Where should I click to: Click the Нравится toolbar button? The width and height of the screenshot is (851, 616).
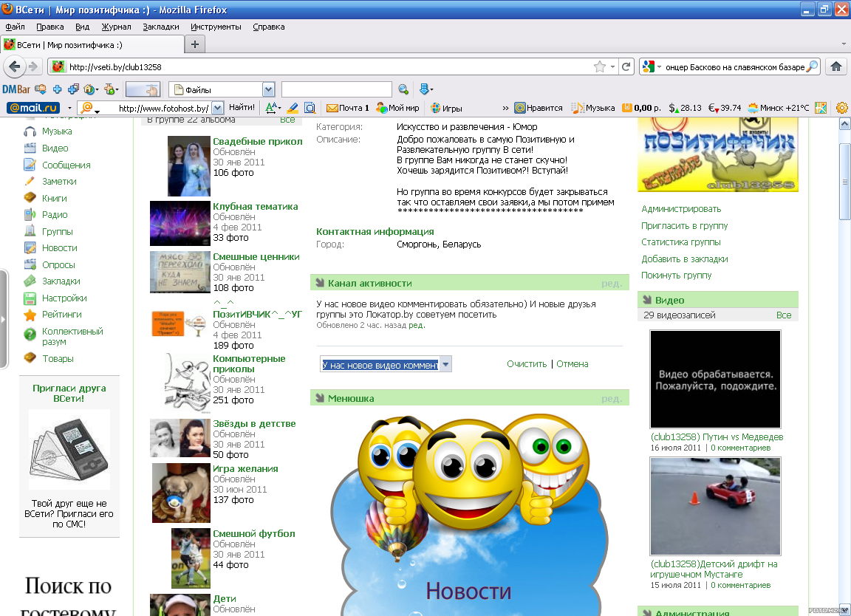(539, 107)
